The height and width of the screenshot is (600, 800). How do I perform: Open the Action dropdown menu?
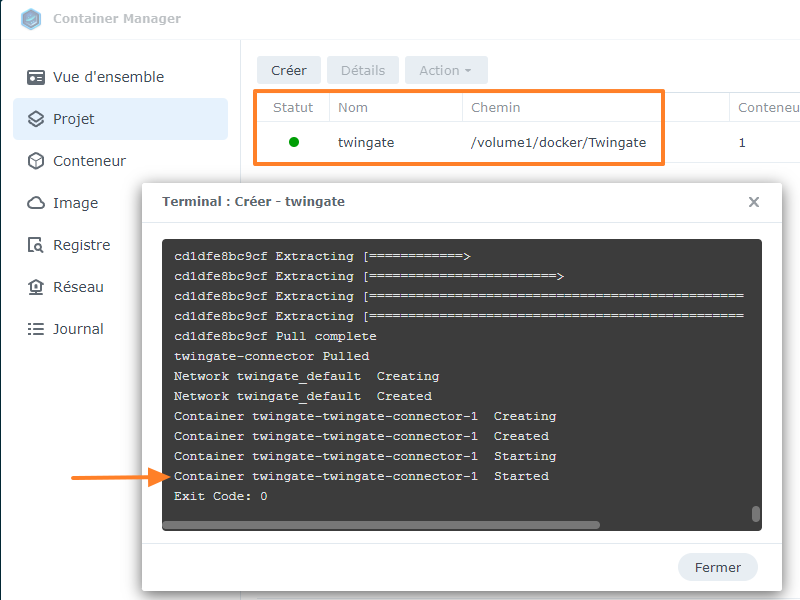[x=446, y=70]
